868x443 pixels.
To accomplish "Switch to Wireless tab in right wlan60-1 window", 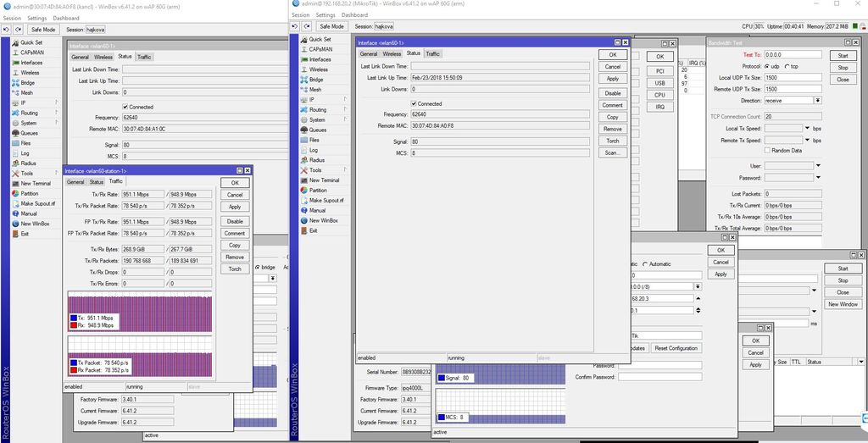I will [392, 53].
